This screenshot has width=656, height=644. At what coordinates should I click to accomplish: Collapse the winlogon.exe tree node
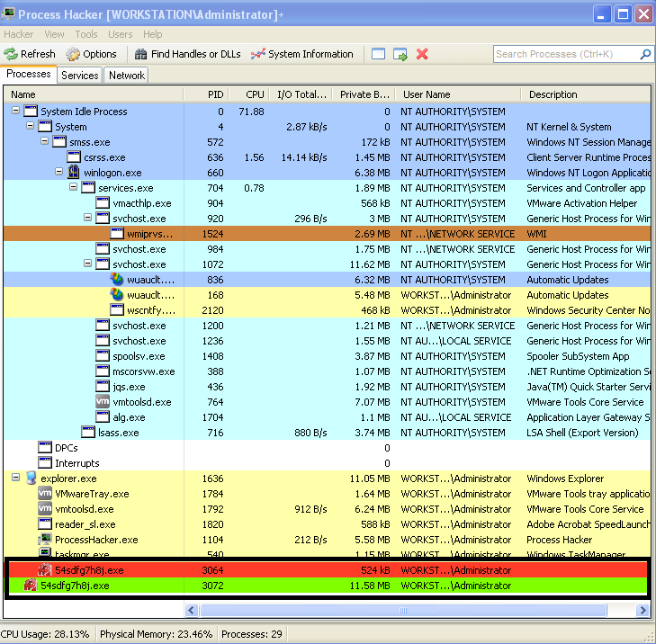(58, 173)
